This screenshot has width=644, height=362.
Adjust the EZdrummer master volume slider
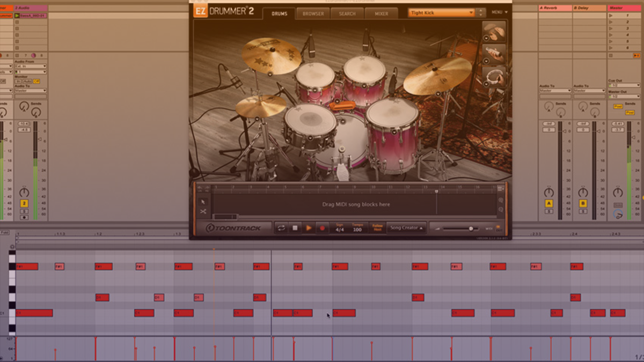tap(471, 228)
